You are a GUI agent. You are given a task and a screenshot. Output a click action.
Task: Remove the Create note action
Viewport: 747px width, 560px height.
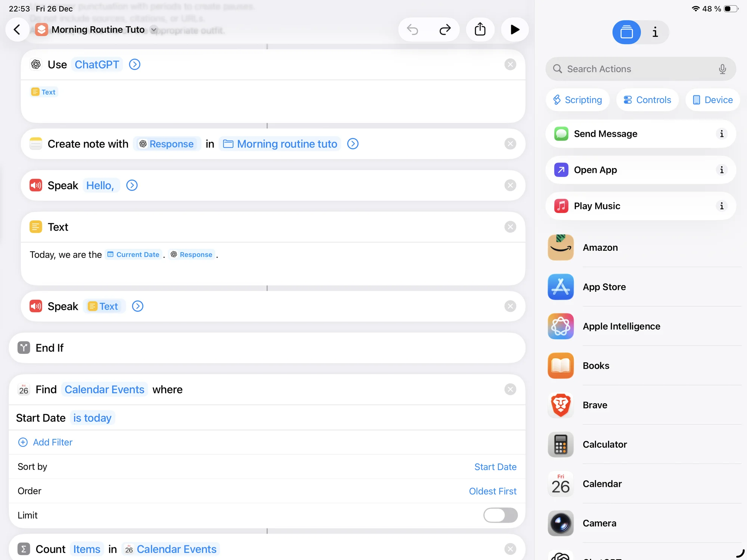point(510,144)
